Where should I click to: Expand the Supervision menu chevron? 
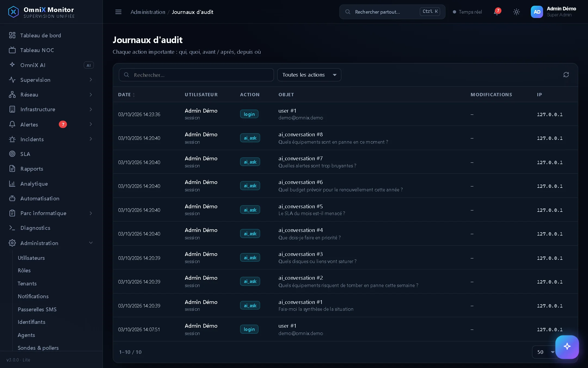click(91, 80)
